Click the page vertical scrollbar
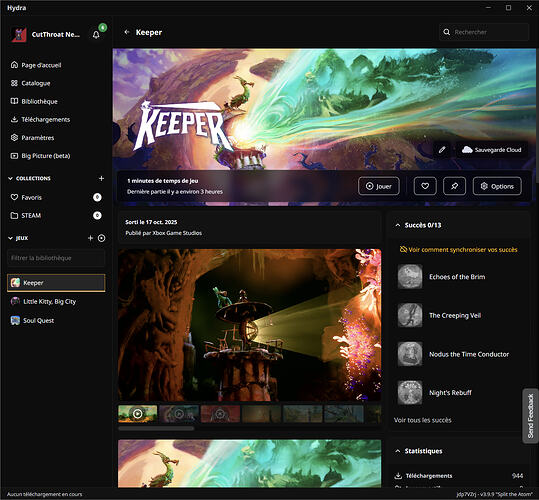This screenshot has height=500, width=539. coord(537,115)
